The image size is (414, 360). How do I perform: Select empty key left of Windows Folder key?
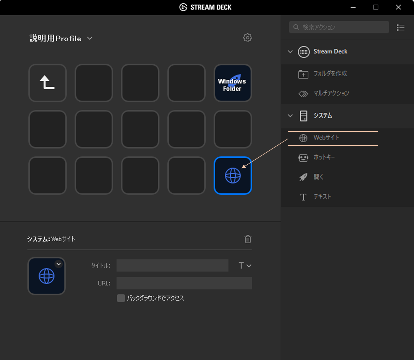pos(186,83)
